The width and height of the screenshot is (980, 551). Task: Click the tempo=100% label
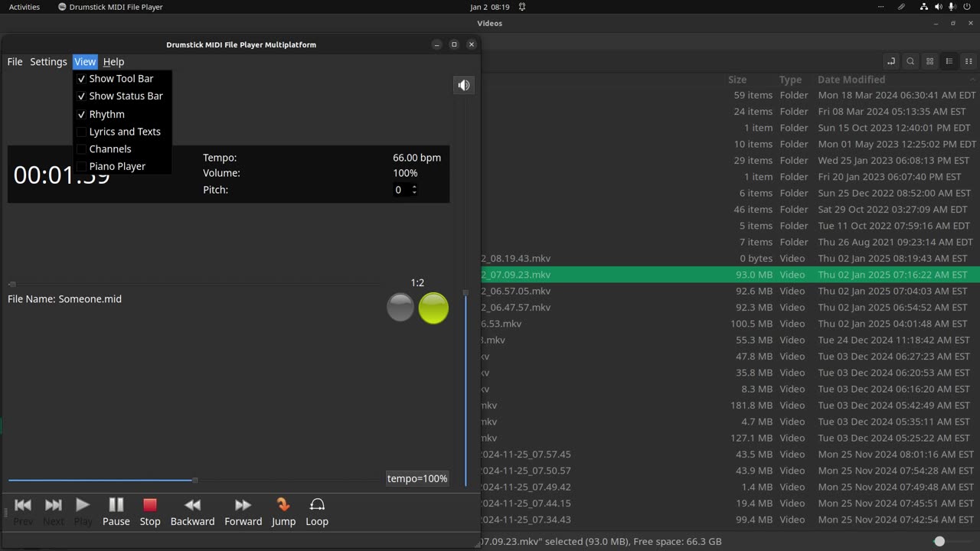pyautogui.click(x=417, y=478)
